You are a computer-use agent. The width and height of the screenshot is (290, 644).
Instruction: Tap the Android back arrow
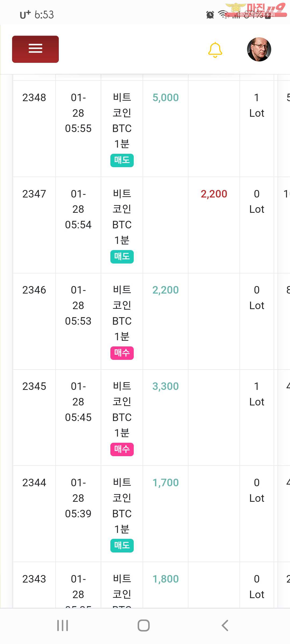pos(225,625)
